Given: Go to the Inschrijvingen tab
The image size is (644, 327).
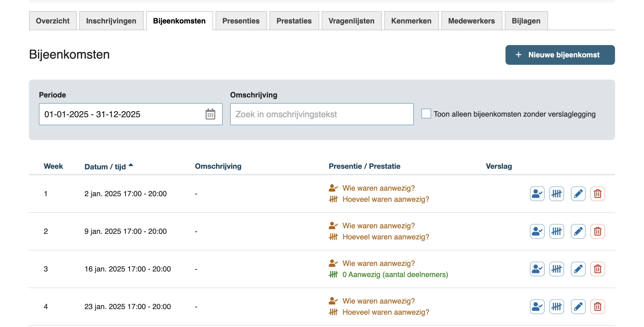Looking at the screenshot, I should coord(111,21).
